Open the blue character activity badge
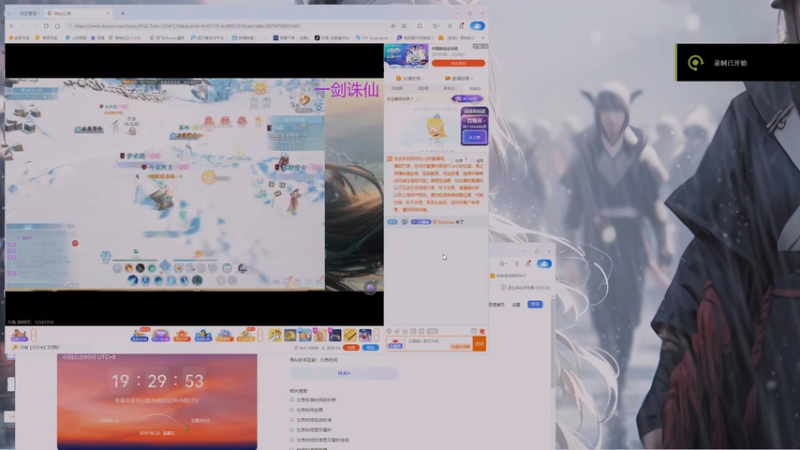Image resolution: width=800 pixels, height=450 pixels. (203, 335)
